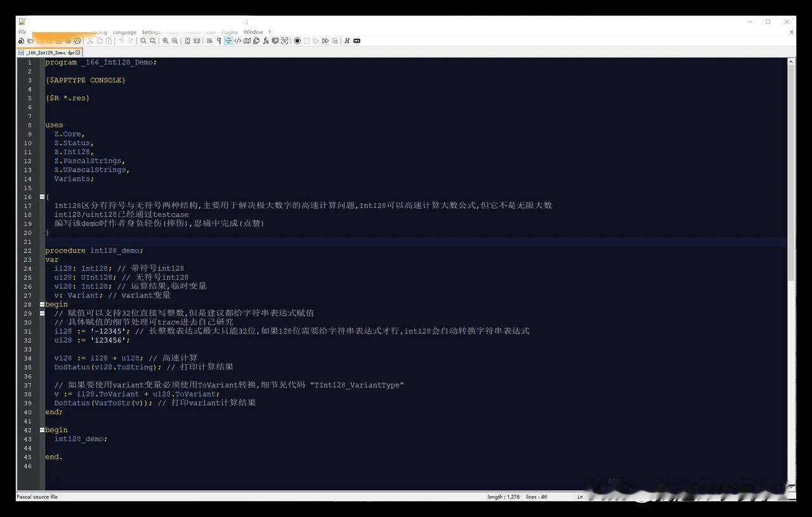Click the last black toolbar plugin icon
This screenshot has width=812, height=517.
[357, 41]
